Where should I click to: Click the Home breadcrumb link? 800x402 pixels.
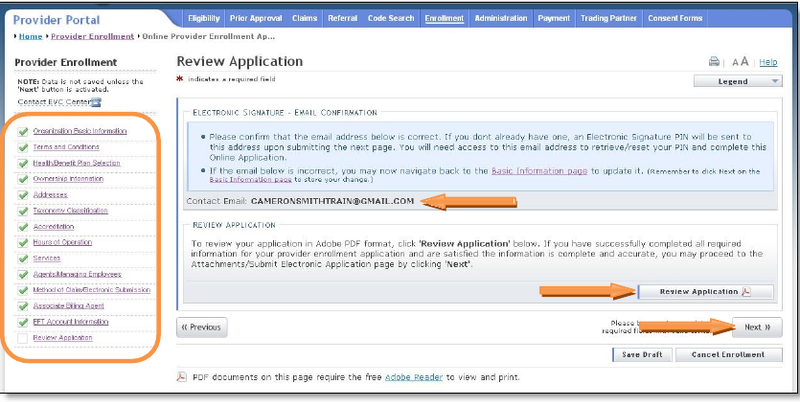point(31,37)
